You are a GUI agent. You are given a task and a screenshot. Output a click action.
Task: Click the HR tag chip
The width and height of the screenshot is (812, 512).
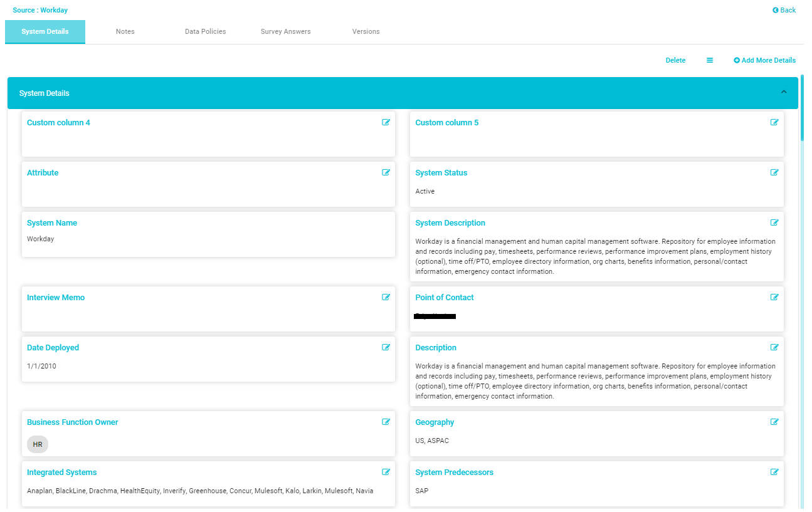38,444
